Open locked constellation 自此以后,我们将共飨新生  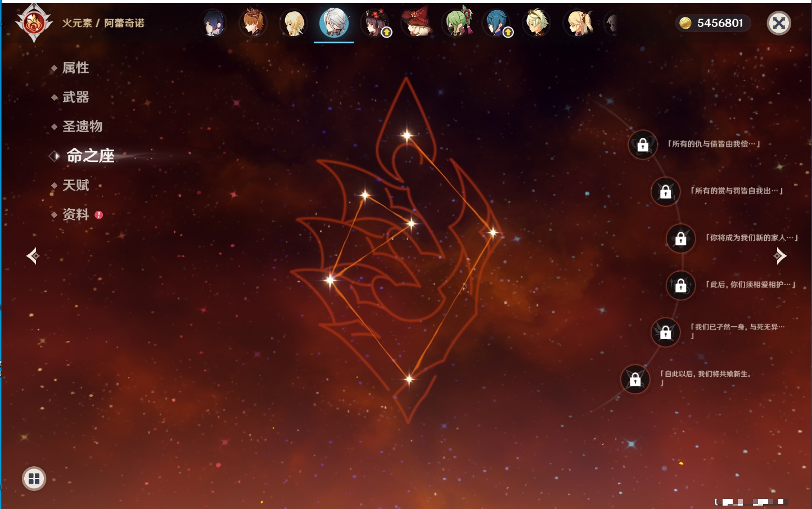click(x=635, y=379)
